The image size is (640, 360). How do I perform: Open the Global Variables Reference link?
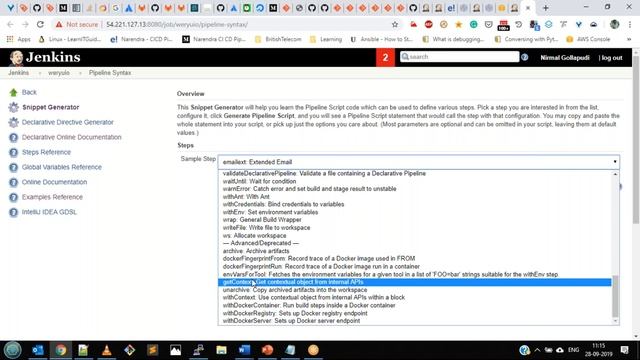pos(62,167)
